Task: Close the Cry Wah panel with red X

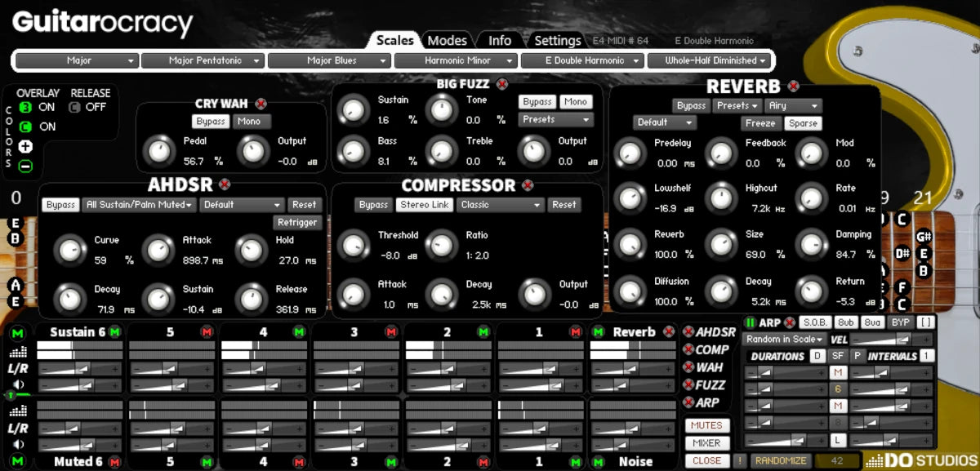Action: 261,104
